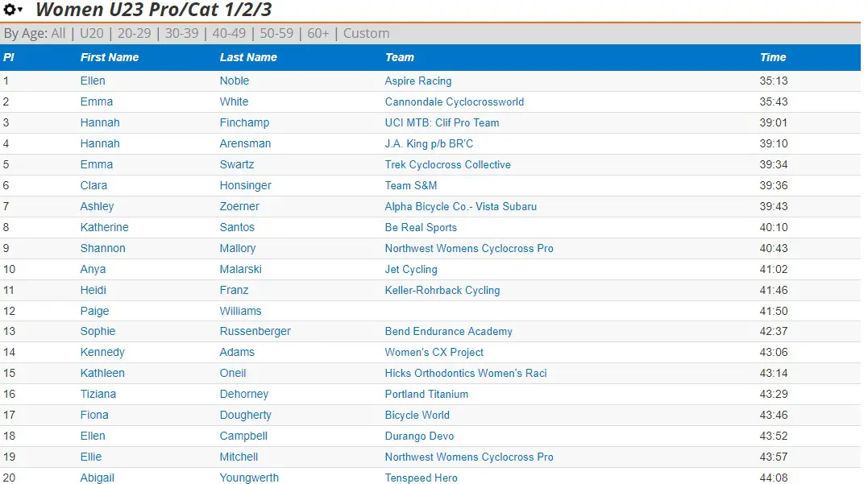The image size is (868, 484).
Task: Filter results by U20 age group
Action: [x=91, y=33]
